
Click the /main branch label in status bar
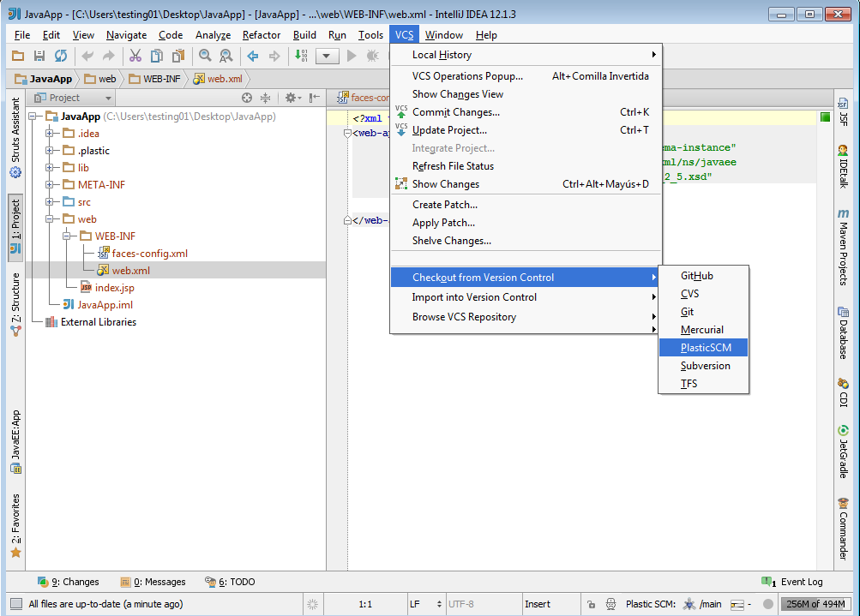(x=710, y=604)
